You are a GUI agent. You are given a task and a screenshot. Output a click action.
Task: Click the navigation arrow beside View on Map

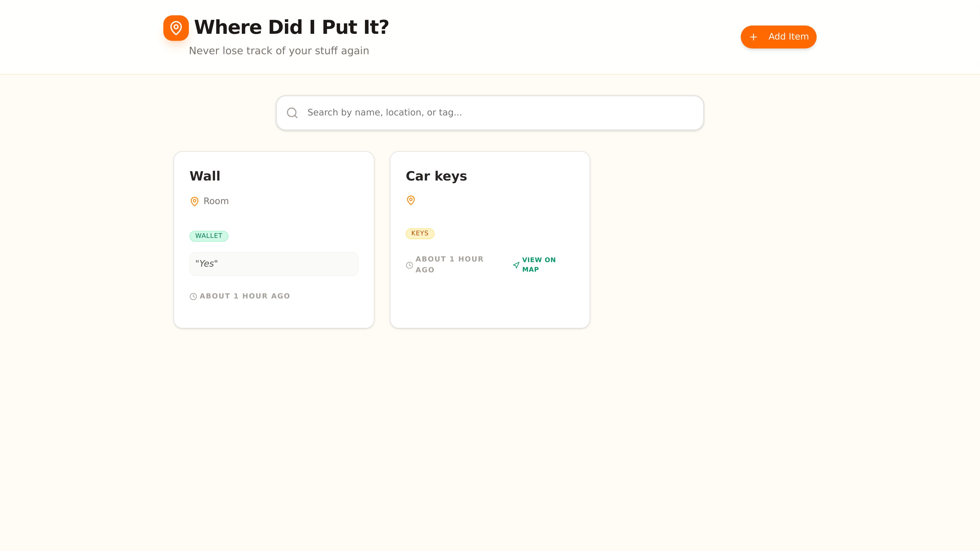516,265
